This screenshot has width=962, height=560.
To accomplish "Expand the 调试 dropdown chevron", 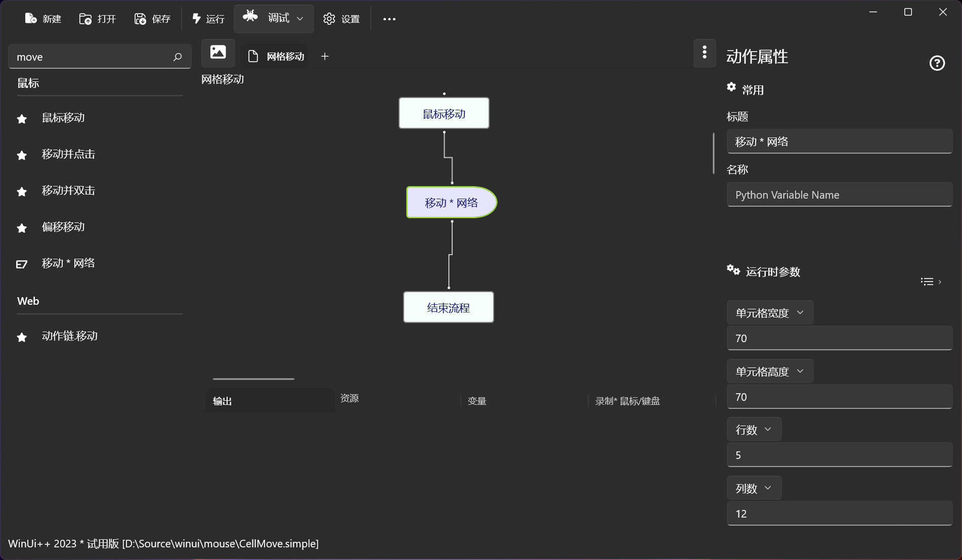I will click(x=299, y=19).
